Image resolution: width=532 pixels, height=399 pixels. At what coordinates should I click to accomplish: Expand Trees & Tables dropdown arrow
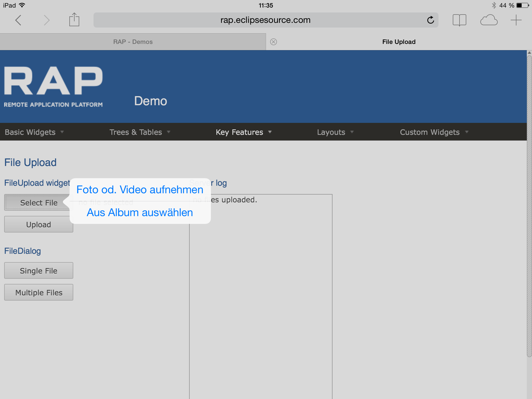pos(169,132)
